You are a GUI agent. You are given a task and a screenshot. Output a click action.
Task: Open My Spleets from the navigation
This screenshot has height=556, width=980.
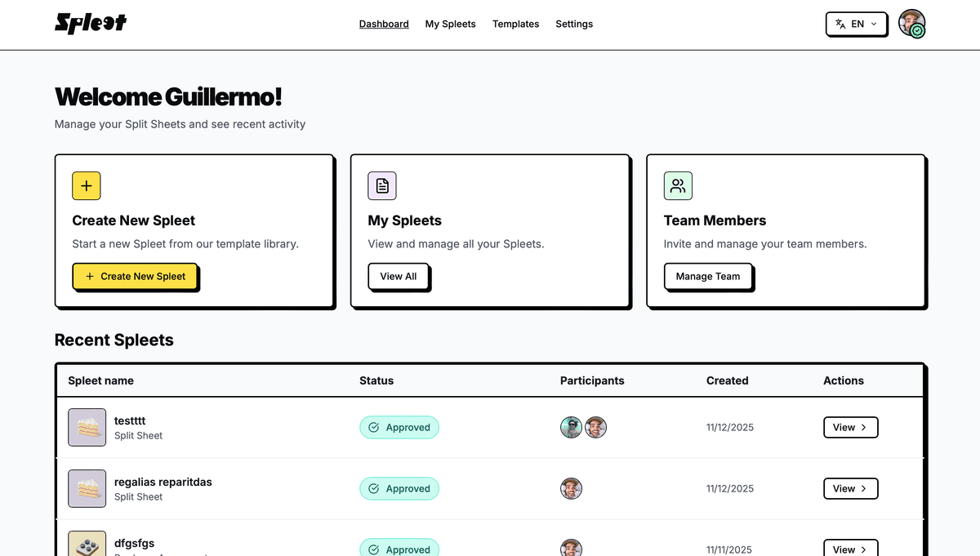(450, 24)
